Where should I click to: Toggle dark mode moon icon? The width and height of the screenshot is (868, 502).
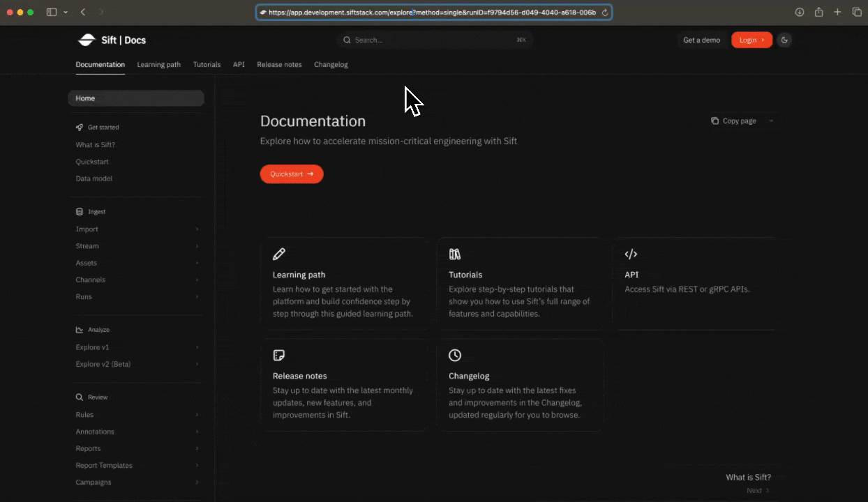(x=784, y=40)
